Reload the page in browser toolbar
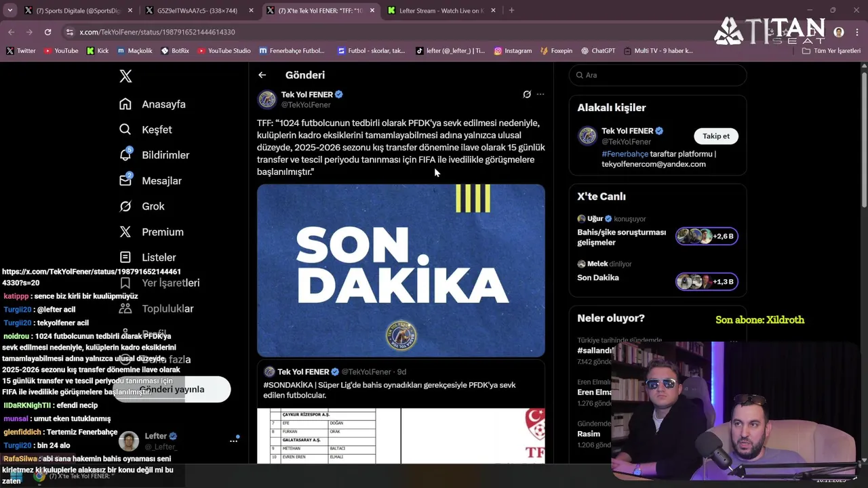The height and width of the screenshot is (488, 868). [x=47, y=32]
